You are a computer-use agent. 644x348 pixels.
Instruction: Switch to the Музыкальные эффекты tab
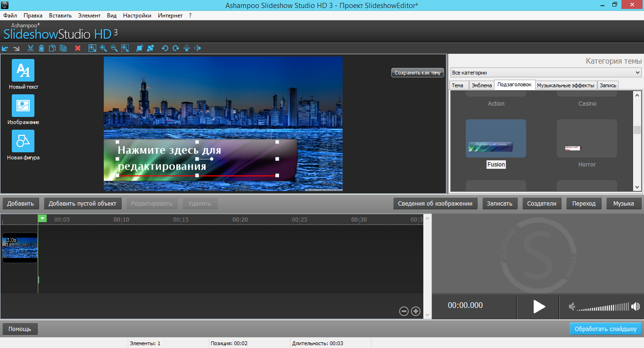coord(566,85)
